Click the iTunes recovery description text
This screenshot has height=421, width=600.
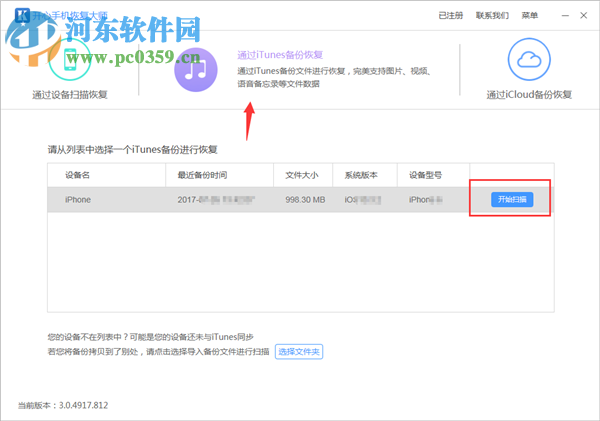pyautogui.click(x=334, y=77)
